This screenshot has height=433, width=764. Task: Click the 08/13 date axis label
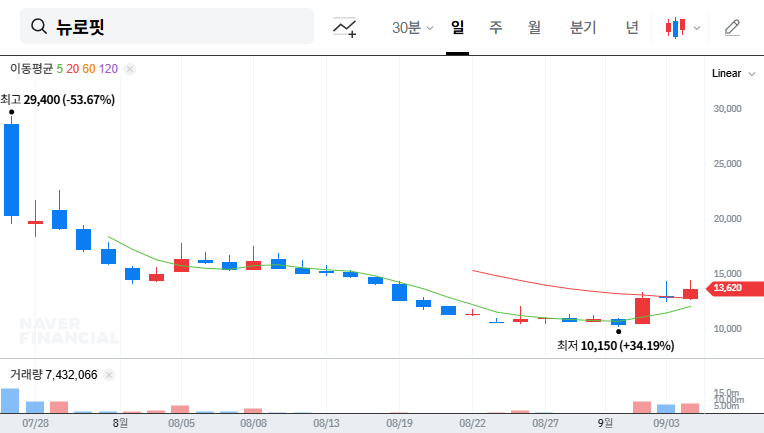[326, 423]
